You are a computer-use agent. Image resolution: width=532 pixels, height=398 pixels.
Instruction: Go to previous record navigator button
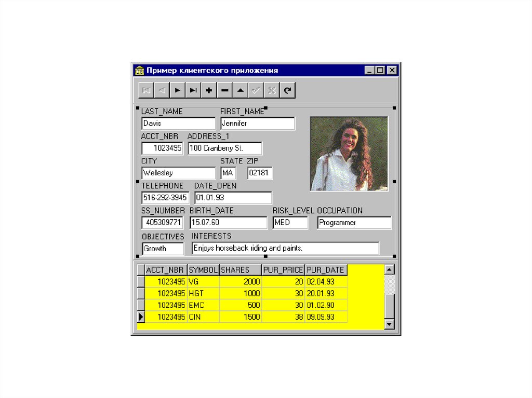162,90
